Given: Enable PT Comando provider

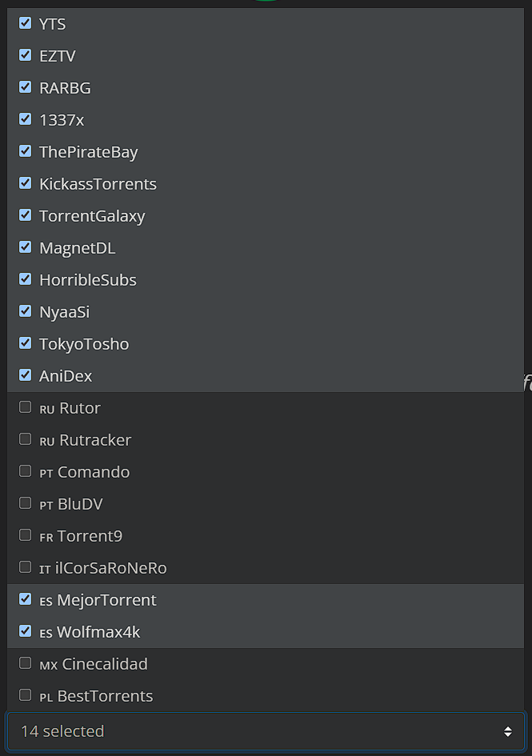Looking at the screenshot, I should 25,471.
